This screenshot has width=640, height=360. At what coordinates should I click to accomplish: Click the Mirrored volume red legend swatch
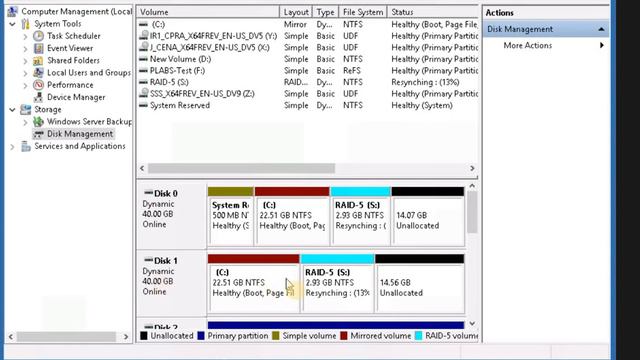click(344, 336)
